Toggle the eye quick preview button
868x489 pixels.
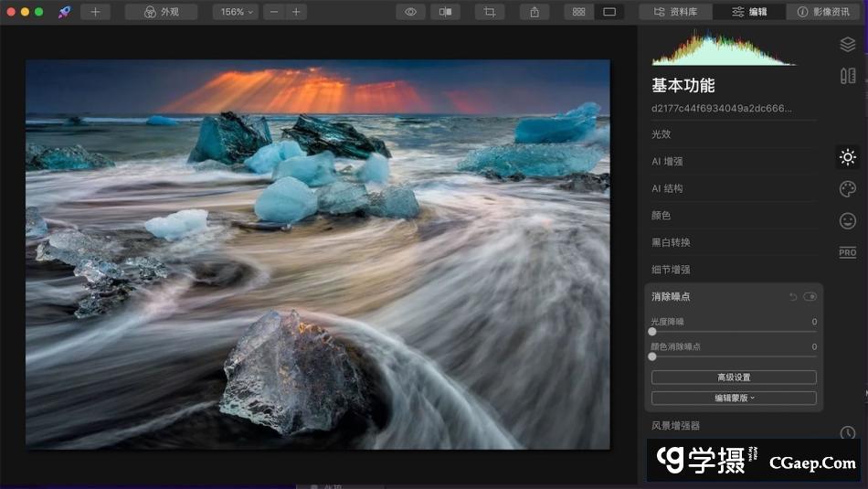point(411,12)
